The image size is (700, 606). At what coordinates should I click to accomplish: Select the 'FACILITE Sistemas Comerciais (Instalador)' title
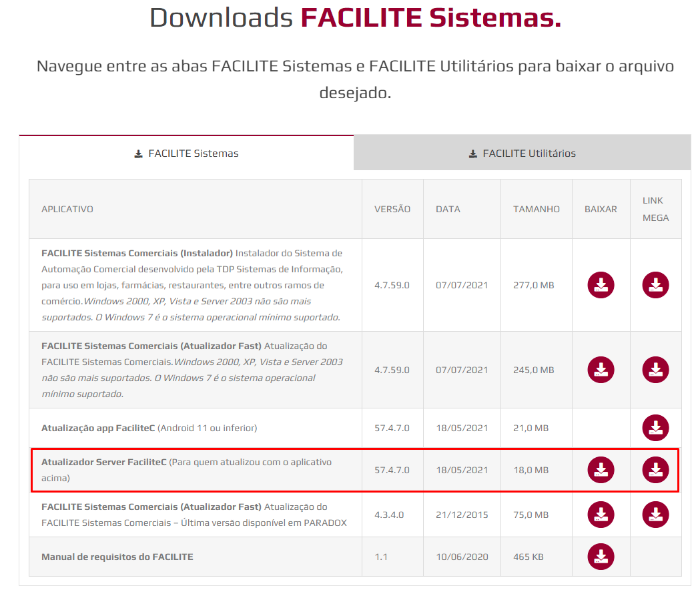137,253
